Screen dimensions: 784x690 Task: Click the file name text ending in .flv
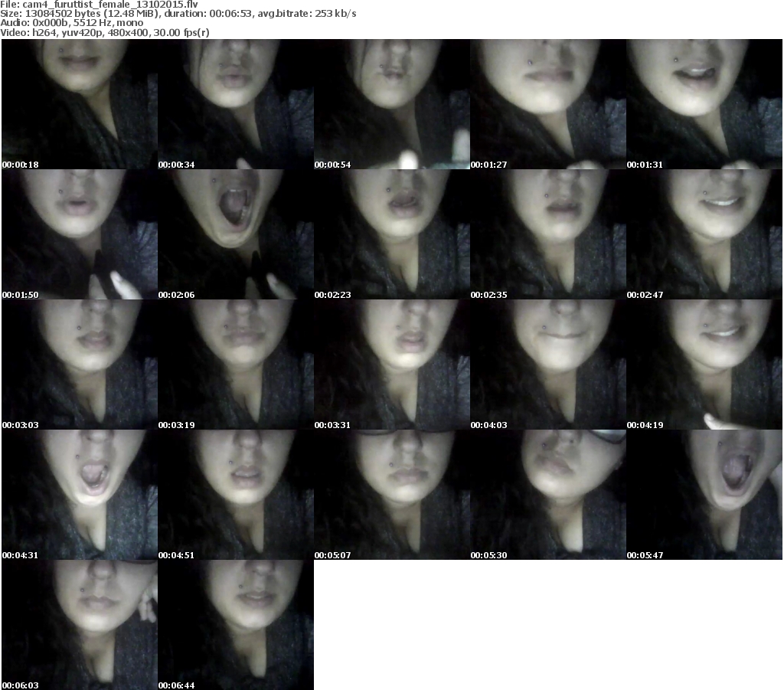[110, 5]
